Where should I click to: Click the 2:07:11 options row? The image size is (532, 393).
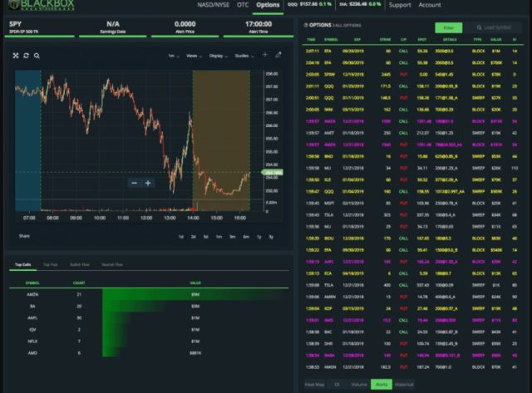[412, 52]
